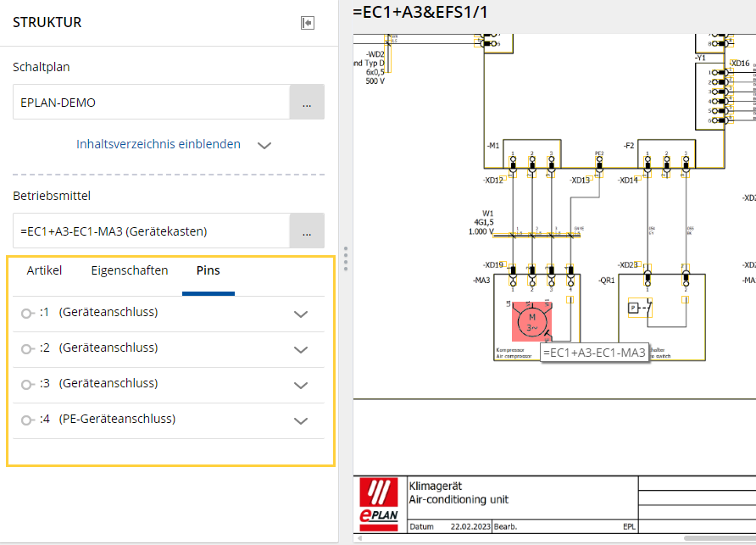Click the W1 4G1,5 cable label

(482, 222)
